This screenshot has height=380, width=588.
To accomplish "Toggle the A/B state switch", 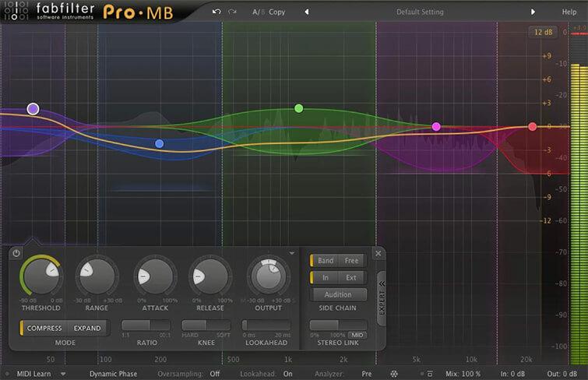I will [259, 12].
